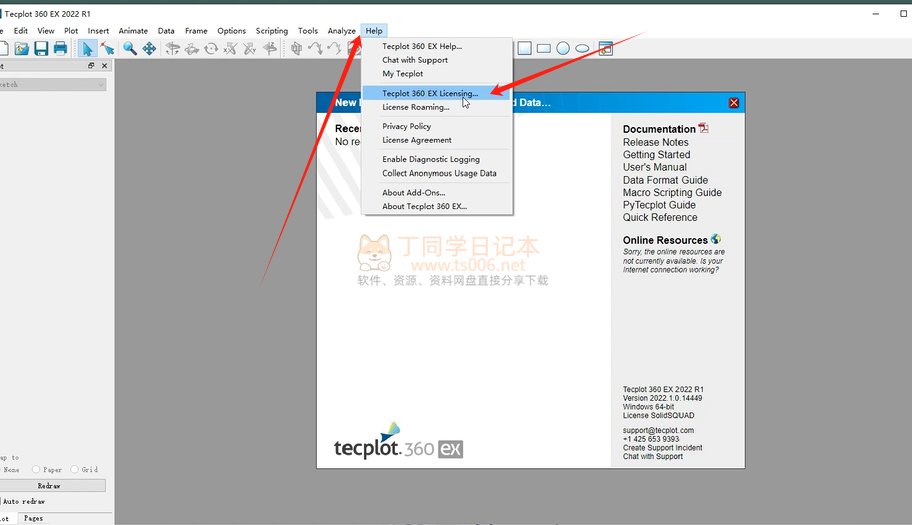This screenshot has height=525, width=912.
Task: Click the Create Support Incident link
Action: (x=662, y=448)
